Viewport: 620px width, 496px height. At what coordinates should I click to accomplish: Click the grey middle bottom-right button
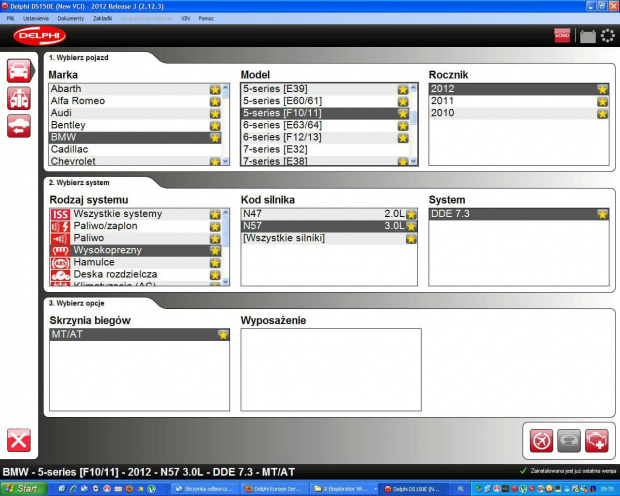click(x=569, y=441)
